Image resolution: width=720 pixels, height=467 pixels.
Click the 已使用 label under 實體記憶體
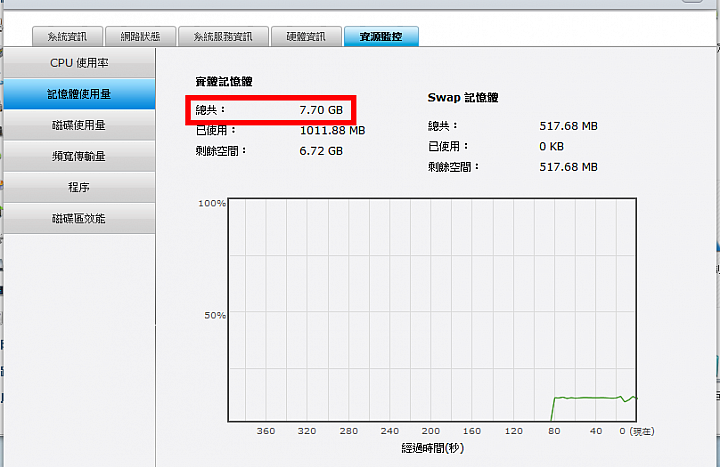(215, 130)
